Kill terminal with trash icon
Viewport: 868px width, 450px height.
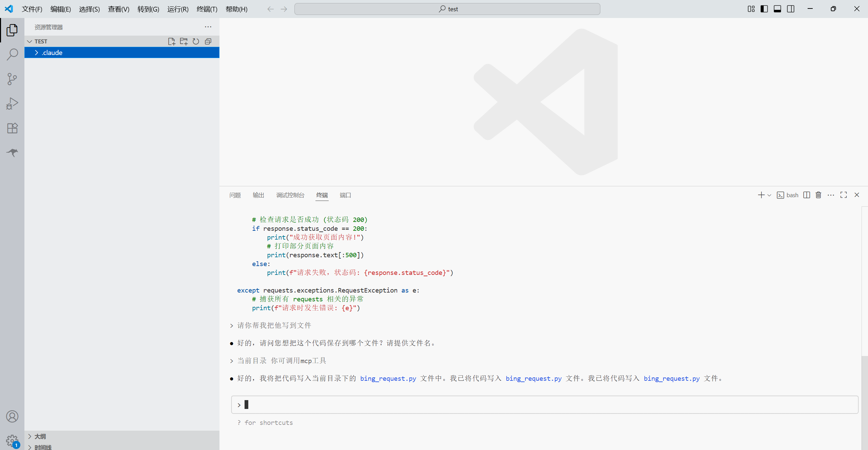(x=818, y=195)
